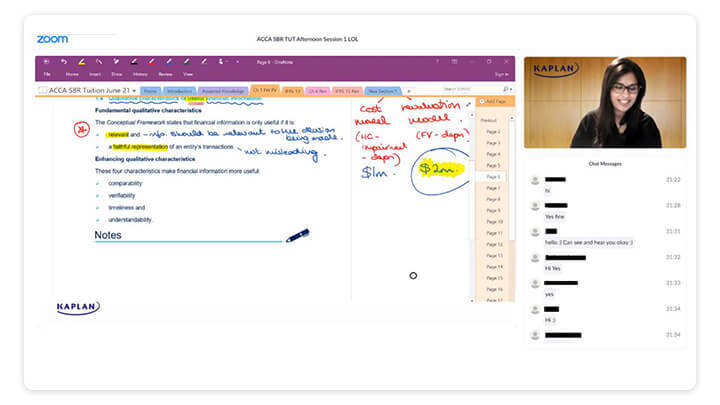
Task: Select the green pen tool
Action: (186, 62)
